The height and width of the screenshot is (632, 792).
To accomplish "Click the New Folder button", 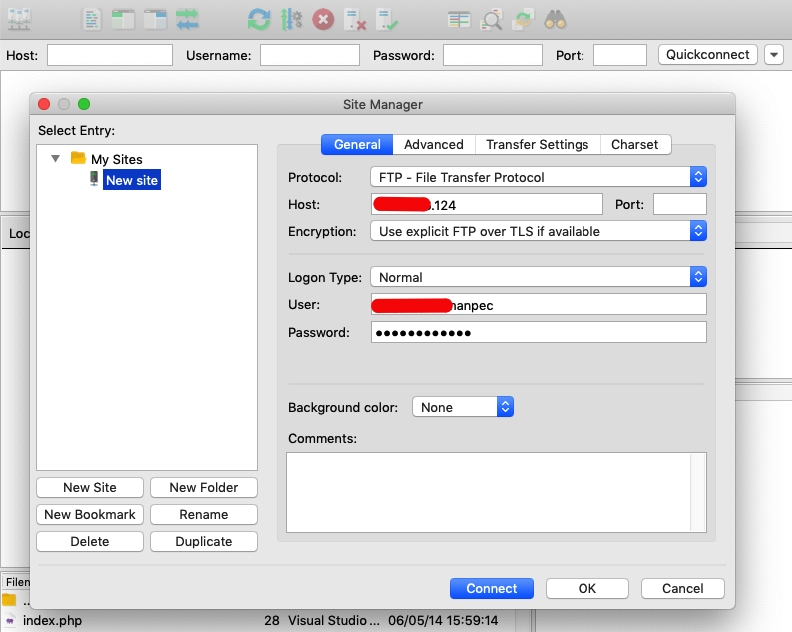I will [203, 487].
